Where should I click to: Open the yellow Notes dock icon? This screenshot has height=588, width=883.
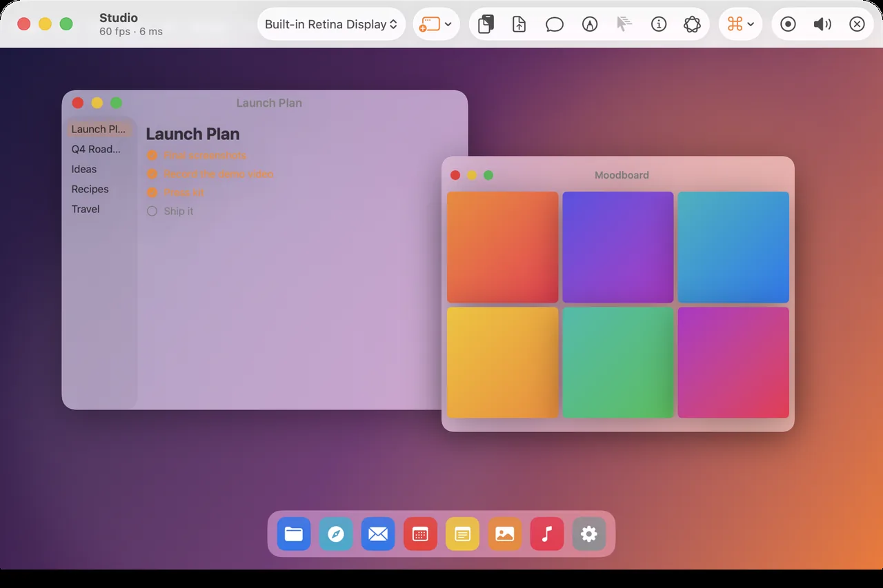point(462,534)
